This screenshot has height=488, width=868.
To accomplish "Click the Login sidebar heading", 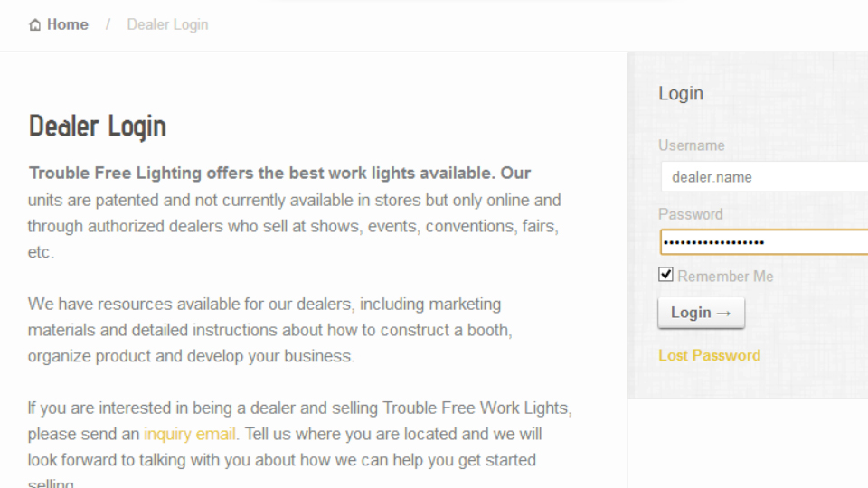I will point(681,93).
